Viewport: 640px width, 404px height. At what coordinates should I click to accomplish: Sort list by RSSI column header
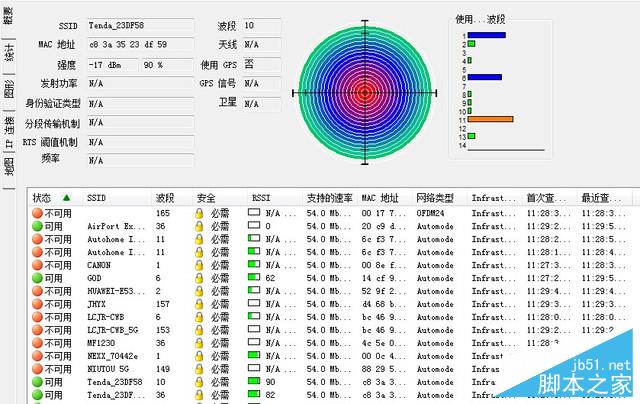261,198
